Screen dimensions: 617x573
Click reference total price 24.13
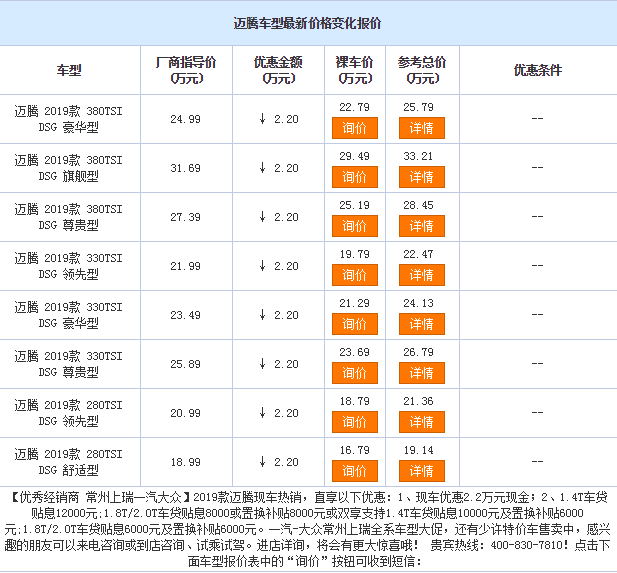pyautogui.click(x=418, y=303)
